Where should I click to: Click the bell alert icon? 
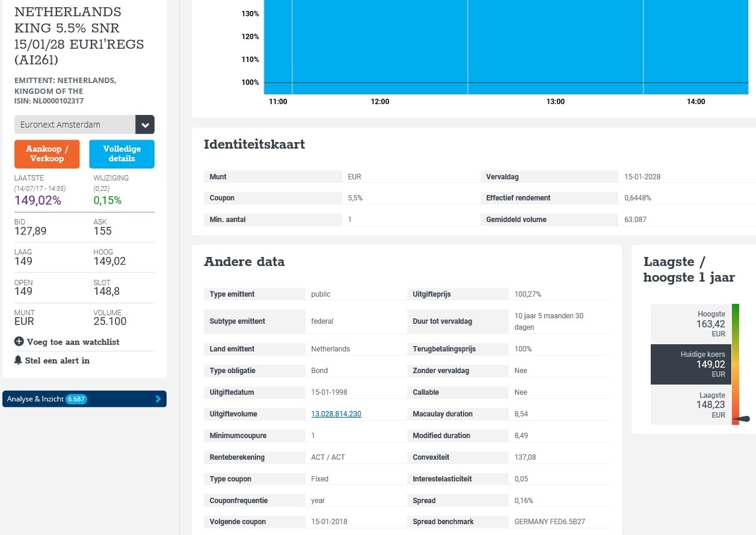(18, 360)
